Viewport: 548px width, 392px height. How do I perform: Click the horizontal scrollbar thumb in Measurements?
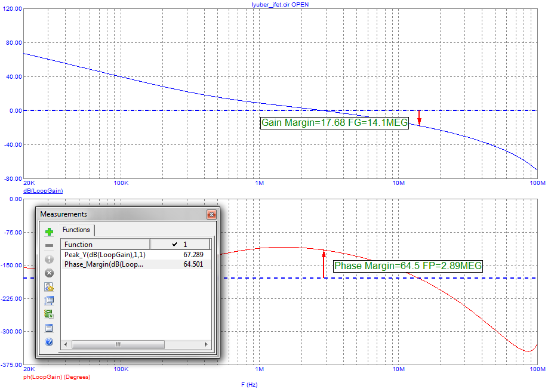118,344
